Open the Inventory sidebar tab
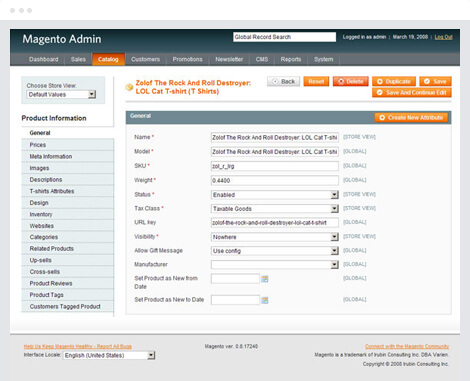 [67, 214]
